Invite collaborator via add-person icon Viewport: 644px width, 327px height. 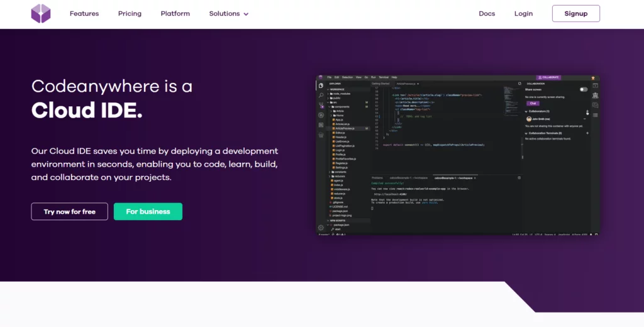[x=587, y=112]
